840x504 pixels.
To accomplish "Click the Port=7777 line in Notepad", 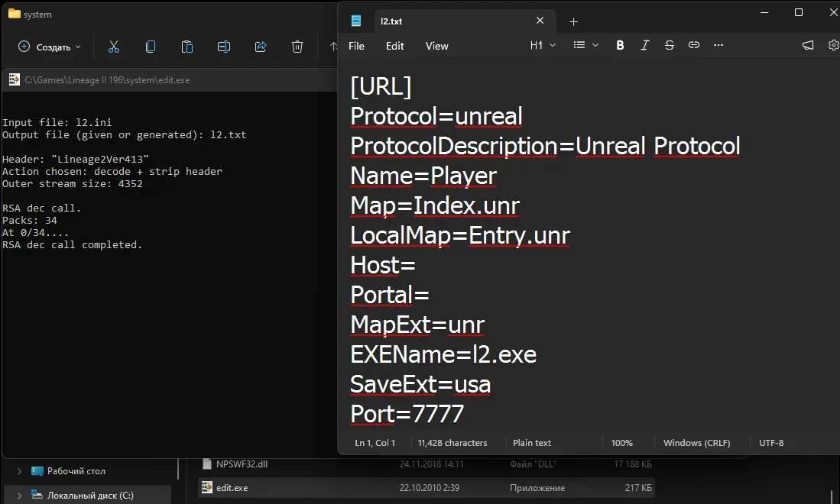I will (x=407, y=414).
